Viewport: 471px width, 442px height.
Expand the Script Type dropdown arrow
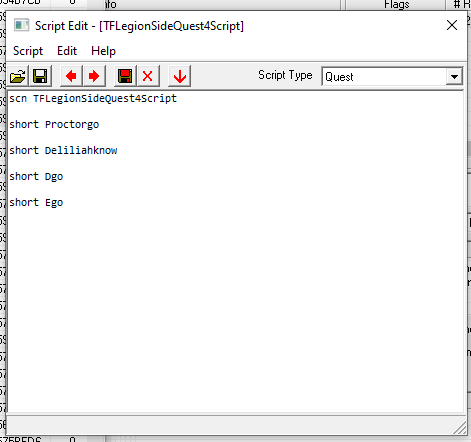(454, 77)
